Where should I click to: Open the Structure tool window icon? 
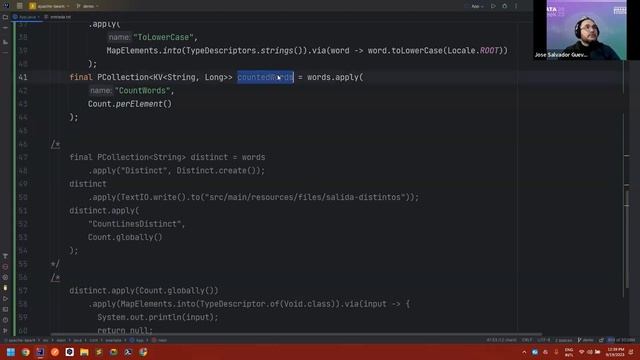(x=5, y=42)
